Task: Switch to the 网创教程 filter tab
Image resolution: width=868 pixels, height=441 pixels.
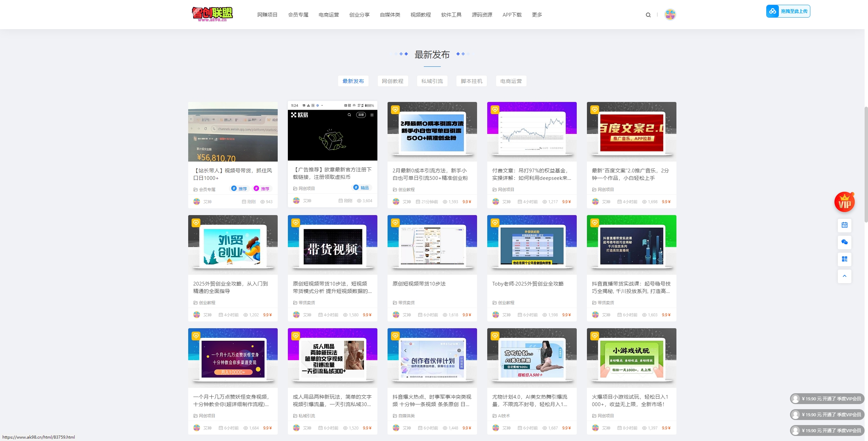Action: [x=393, y=81]
